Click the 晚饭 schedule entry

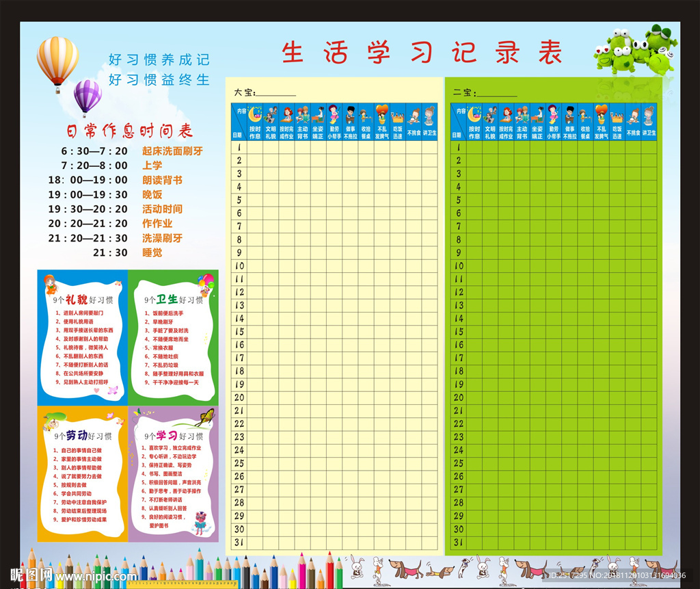pyautogui.click(x=152, y=194)
